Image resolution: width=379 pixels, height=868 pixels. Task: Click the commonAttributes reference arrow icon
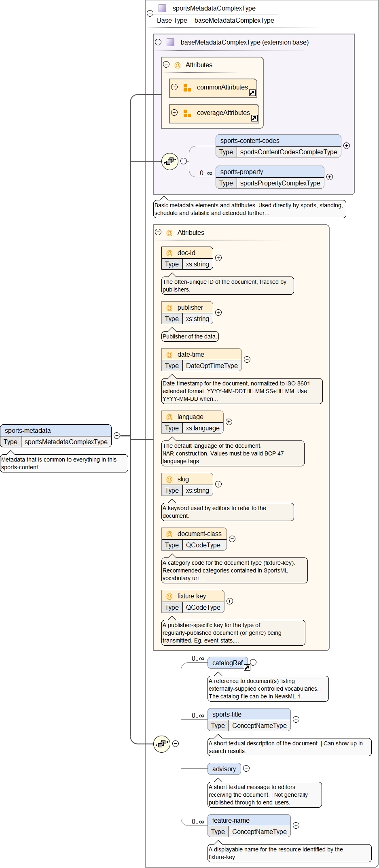tap(252, 93)
